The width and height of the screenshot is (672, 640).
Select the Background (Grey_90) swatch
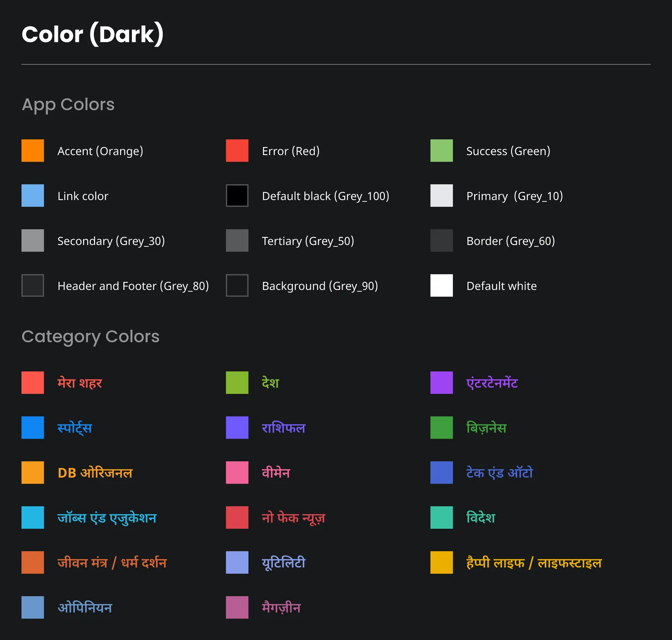(237, 285)
